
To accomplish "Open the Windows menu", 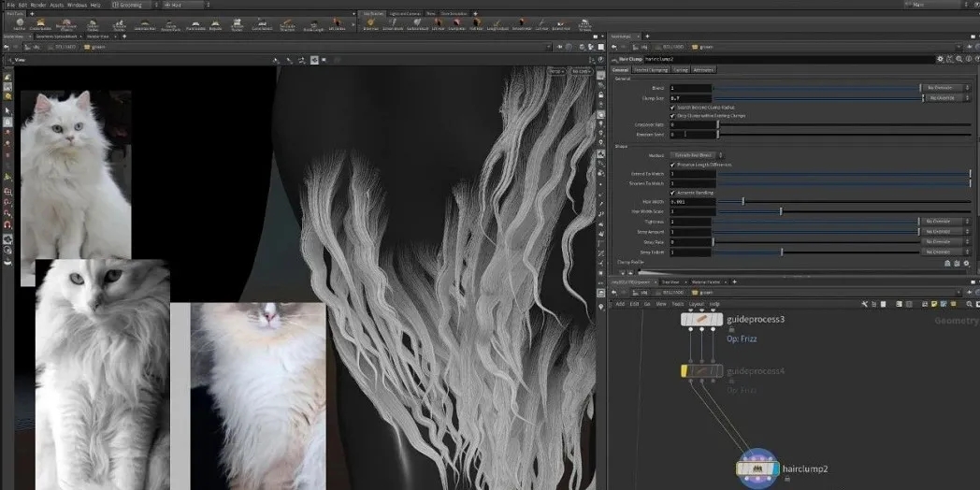I will [x=77, y=5].
